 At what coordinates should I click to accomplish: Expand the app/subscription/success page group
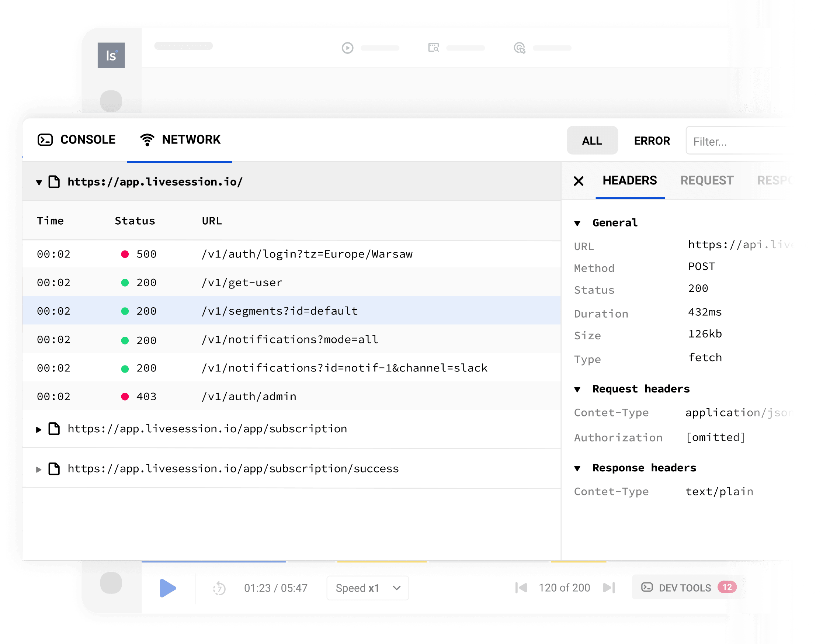[38, 470]
